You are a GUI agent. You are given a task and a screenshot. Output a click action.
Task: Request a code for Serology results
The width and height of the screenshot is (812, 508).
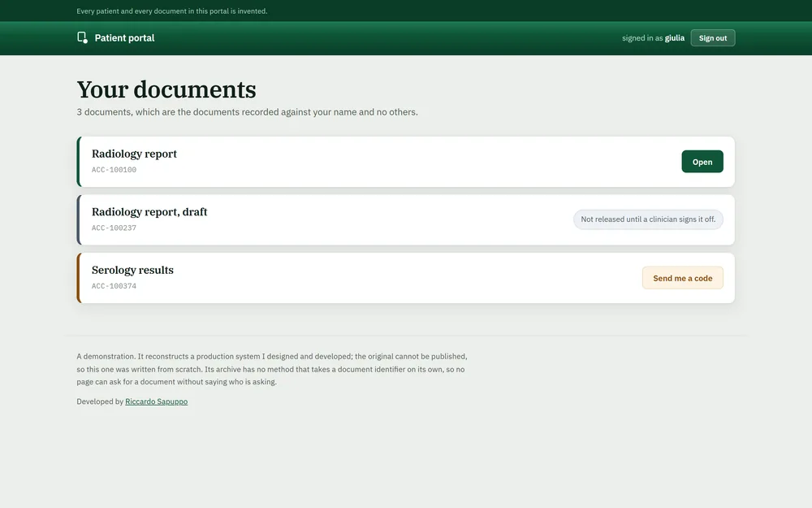pyautogui.click(x=683, y=278)
